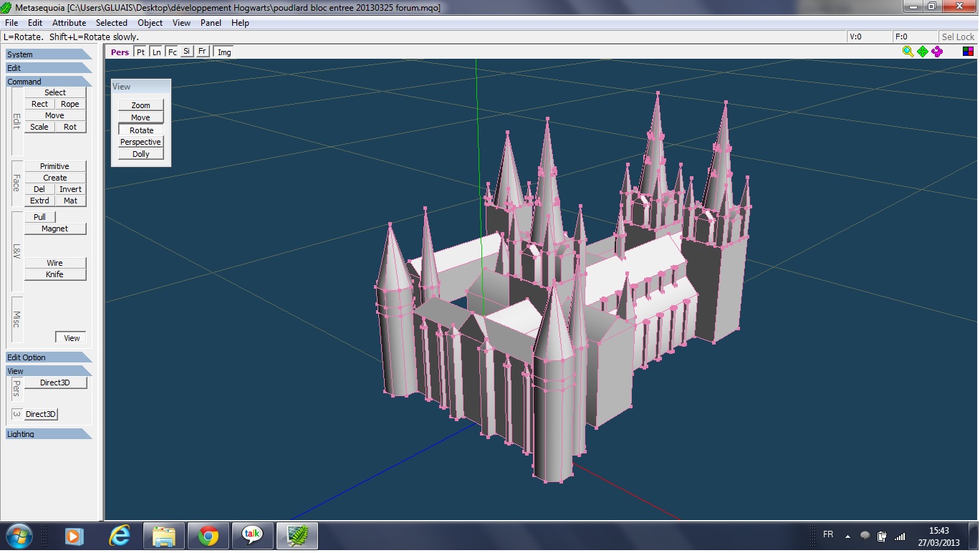The height and width of the screenshot is (553, 980).
Task: Open Google Talk from the taskbar
Action: tap(252, 536)
